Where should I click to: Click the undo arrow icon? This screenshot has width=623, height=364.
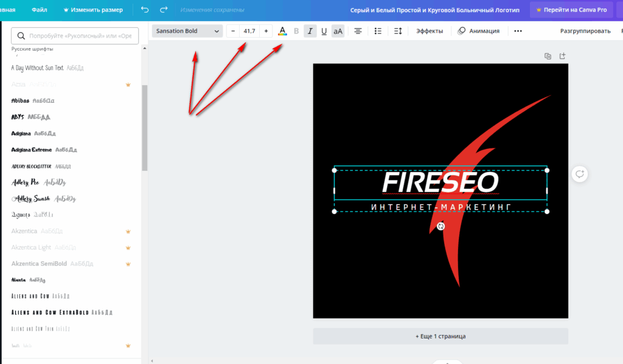(144, 10)
